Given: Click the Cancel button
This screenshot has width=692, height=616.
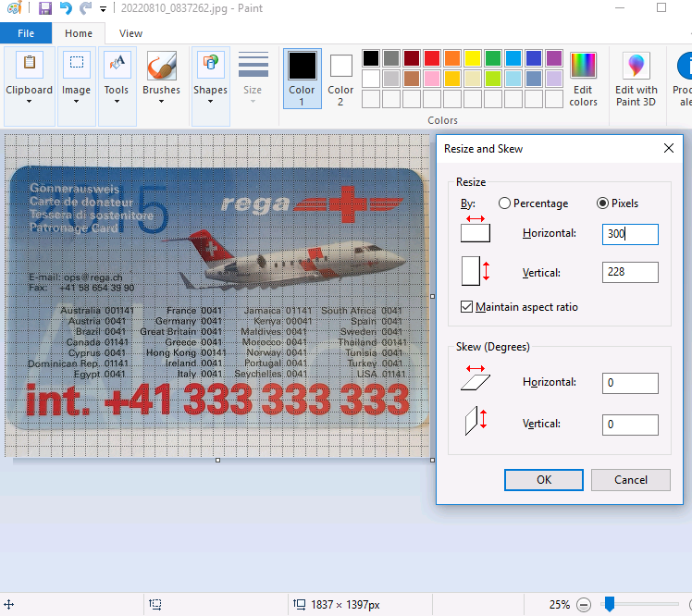Looking at the screenshot, I should point(631,480).
